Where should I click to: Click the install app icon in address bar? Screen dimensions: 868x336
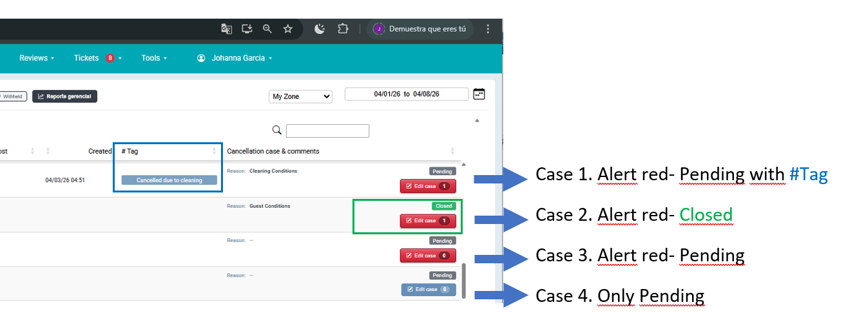(x=247, y=29)
